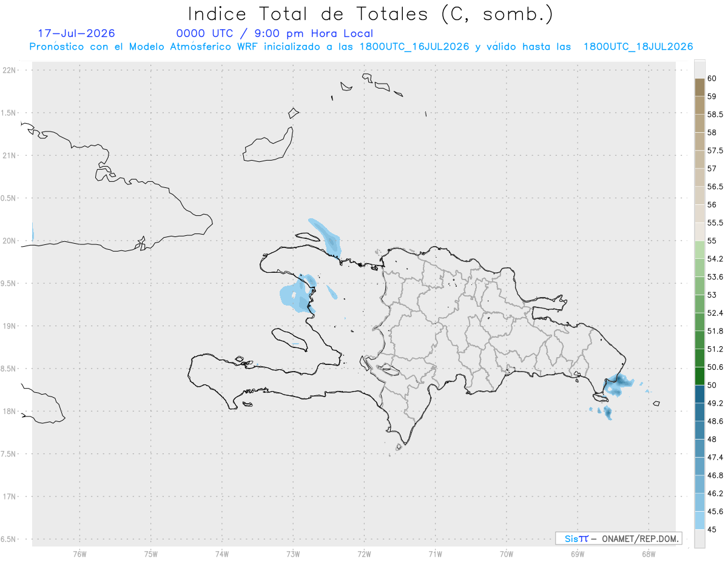Image resolution: width=728 pixels, height=562 pixels.
Task: Click the colorbar label "50"
Action: click(712, 385)
